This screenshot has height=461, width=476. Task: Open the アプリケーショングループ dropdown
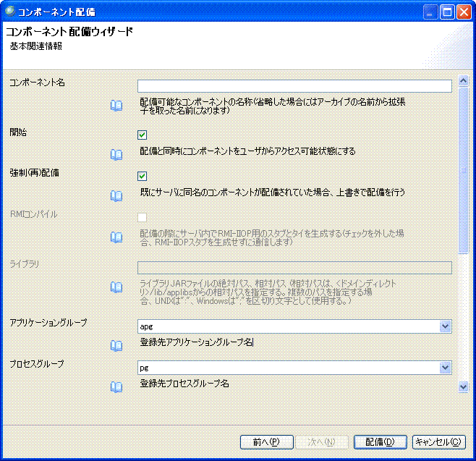pyautogui.click(x=445, y=326)
